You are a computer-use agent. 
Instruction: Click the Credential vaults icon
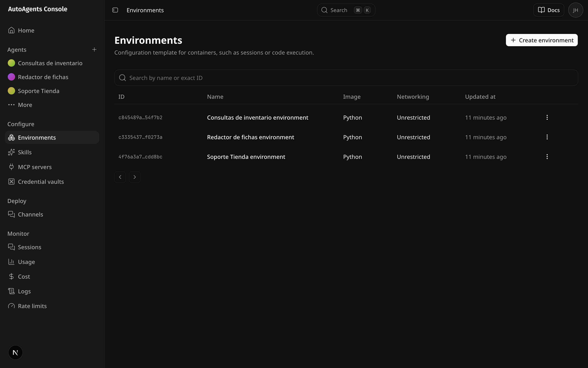pos(11,182)
